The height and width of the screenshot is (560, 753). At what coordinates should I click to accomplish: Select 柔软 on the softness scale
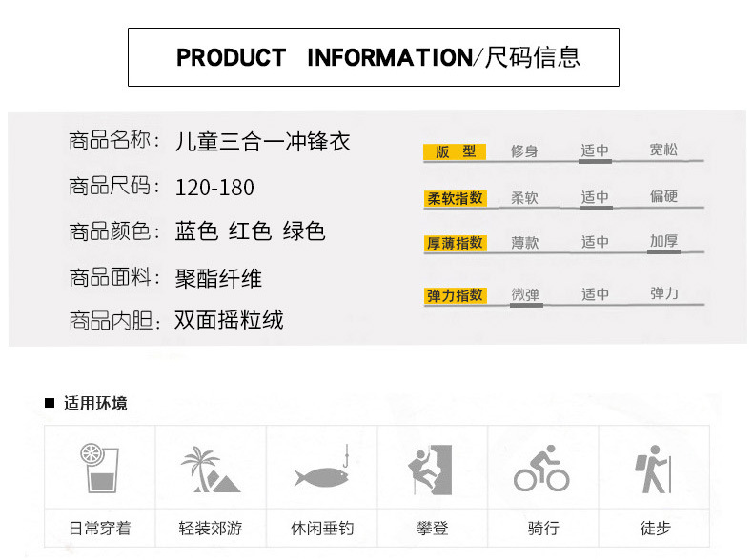point(524,198)
